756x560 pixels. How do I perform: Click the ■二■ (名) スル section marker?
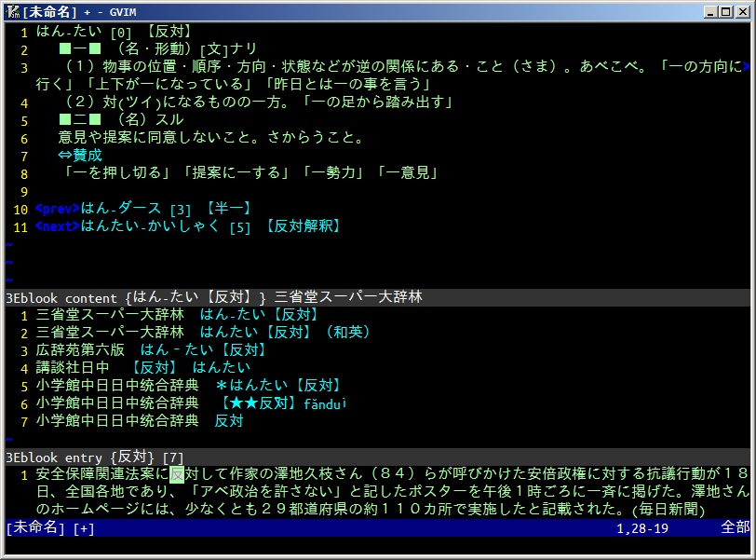[x=121, y=119]
